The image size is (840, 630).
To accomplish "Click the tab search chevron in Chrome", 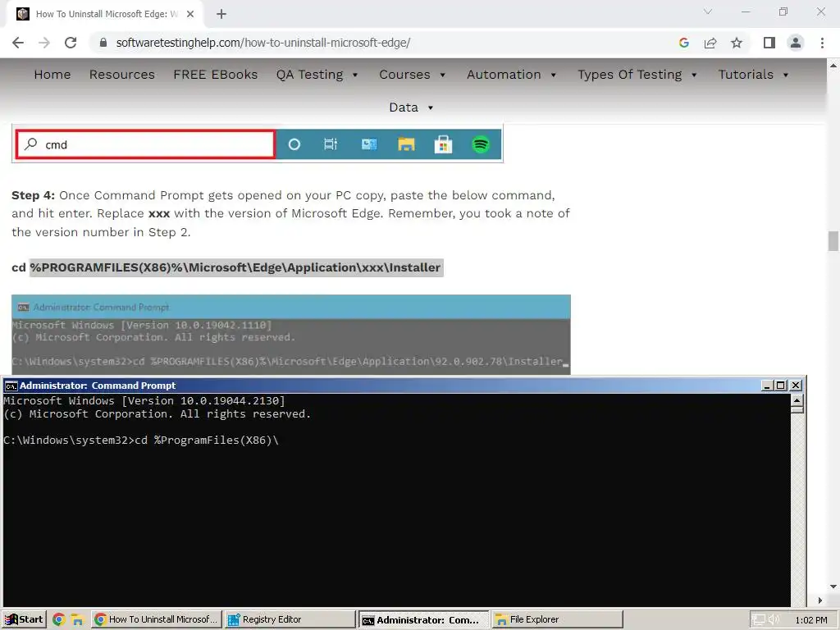I will pyautogui.click(x=708, y=11).
